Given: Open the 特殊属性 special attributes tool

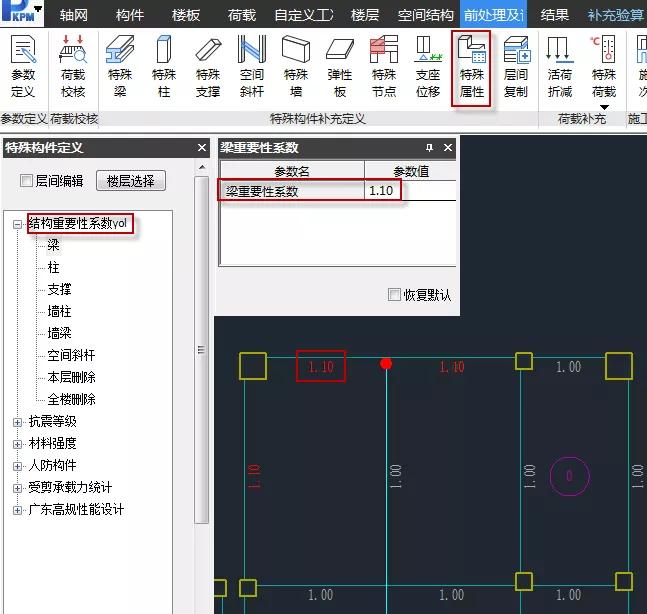Looking at the screenshot, I should [471, 68].
